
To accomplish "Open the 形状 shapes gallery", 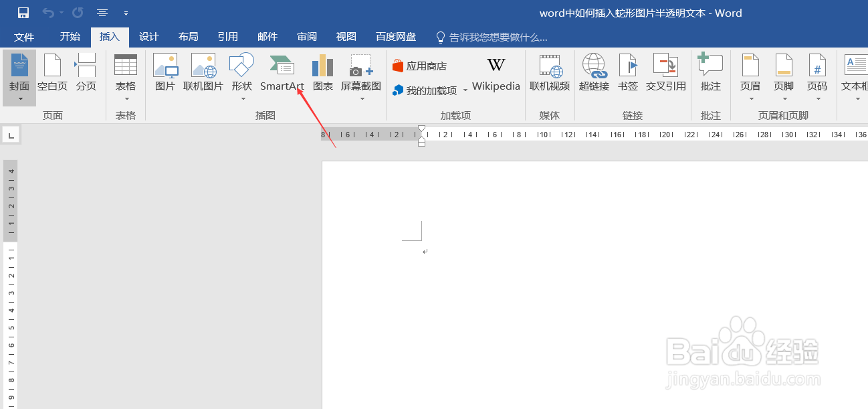I will (242, 78).
